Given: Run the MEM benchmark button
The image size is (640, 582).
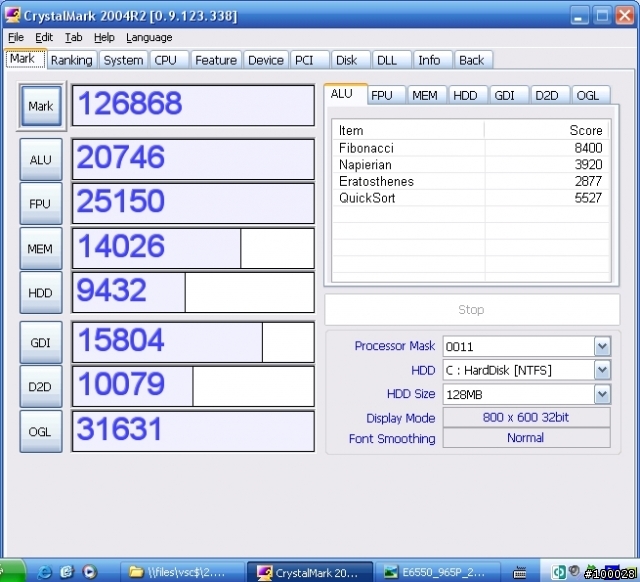Looking at the screenshot, I should 41,249.
